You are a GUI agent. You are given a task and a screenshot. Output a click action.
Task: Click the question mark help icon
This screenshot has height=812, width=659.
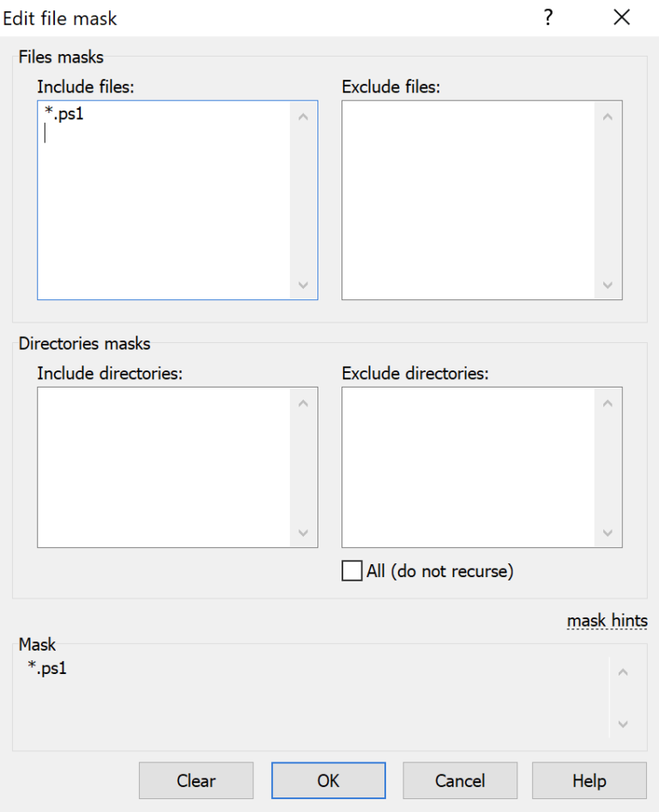[547, 18]
